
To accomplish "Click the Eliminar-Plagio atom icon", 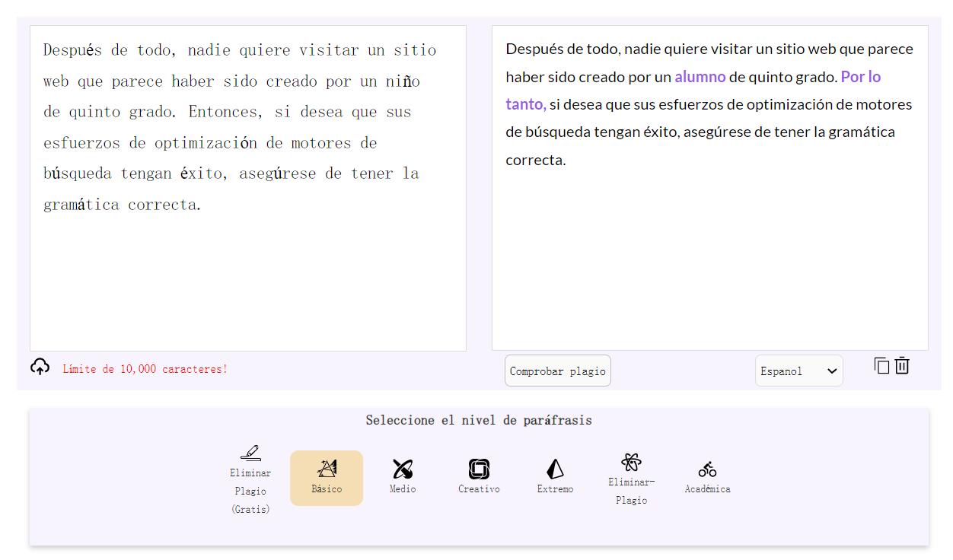I will point(631,462).
